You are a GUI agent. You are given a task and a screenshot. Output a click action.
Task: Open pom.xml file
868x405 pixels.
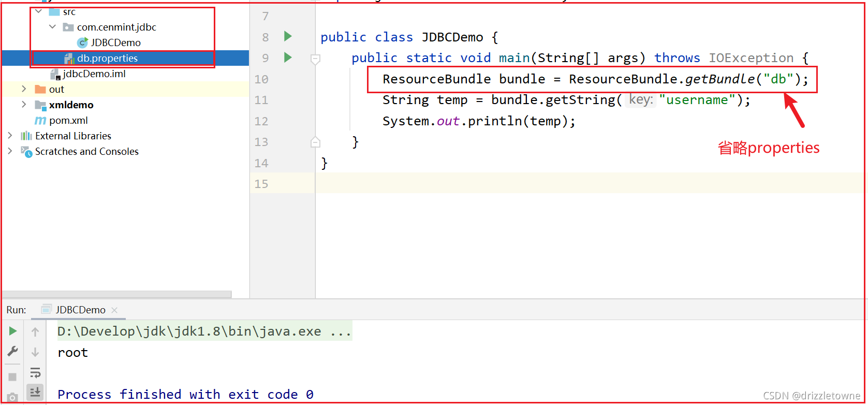click(x=68, y=120)
